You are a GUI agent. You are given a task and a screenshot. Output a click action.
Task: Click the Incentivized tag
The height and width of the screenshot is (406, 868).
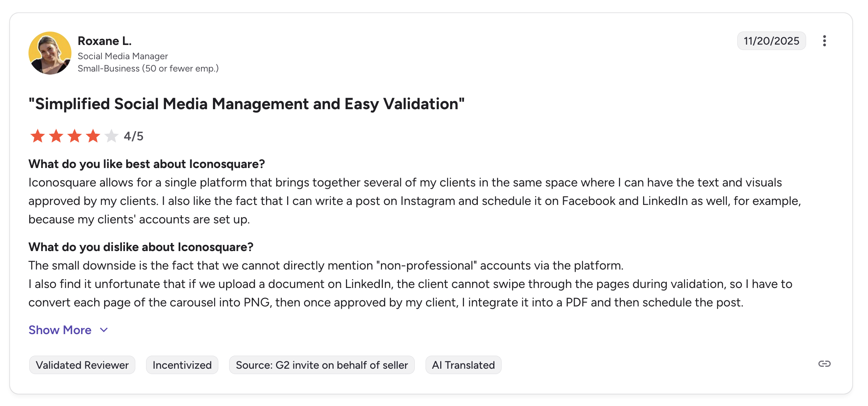click(182, 364)
